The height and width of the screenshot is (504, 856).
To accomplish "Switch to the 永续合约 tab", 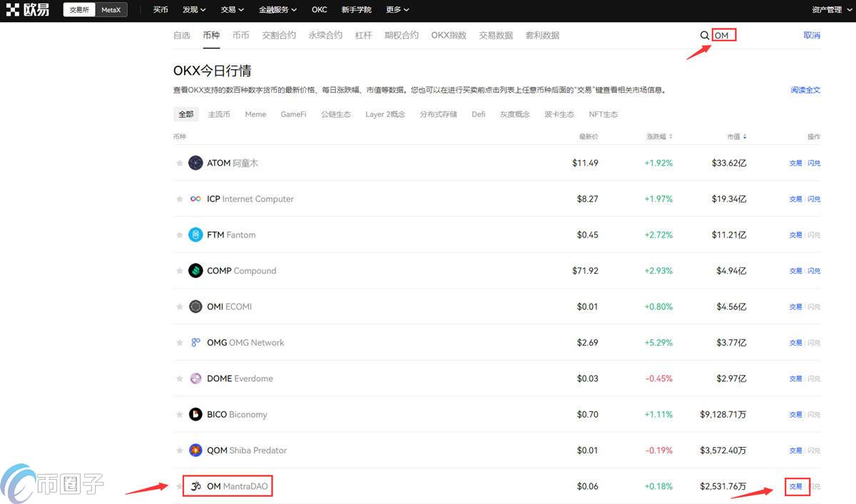I will (325, 34).
